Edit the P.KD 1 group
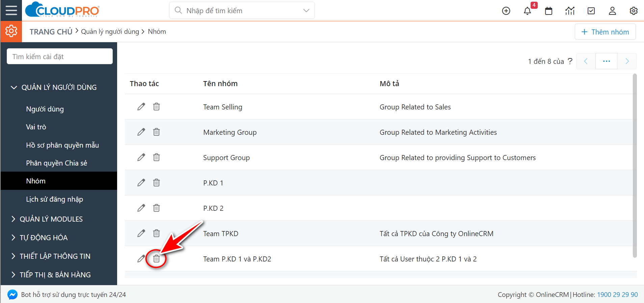 141,183
